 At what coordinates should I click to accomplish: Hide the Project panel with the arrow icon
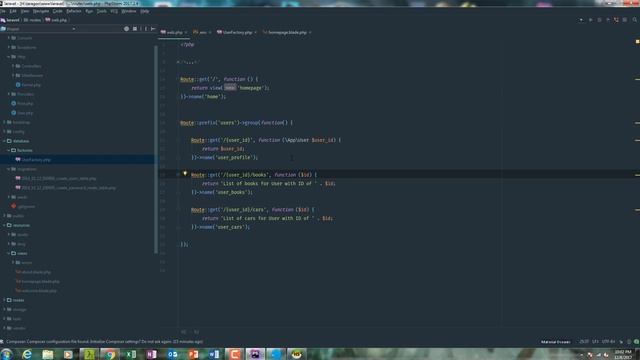pos(153,29)
